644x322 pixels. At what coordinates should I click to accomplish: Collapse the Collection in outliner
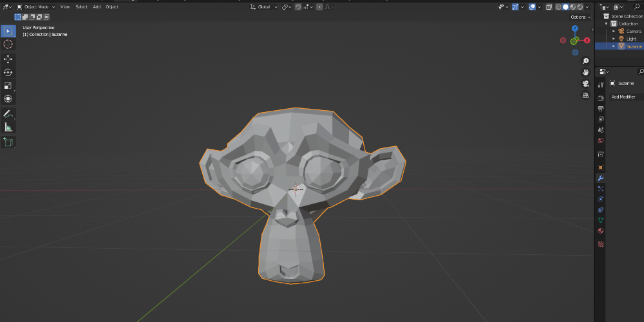click(x=606, y=24)
